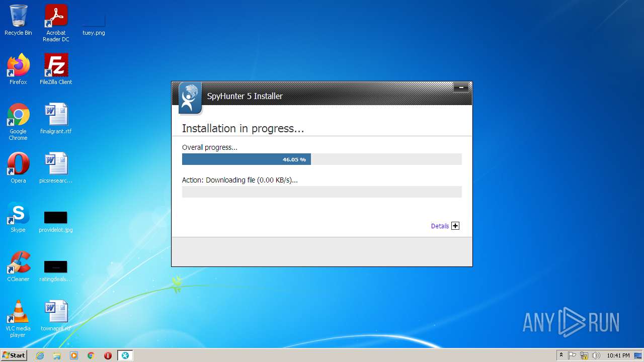The height and width of the screenshot is (362, 644).
Task: Click the SpyHunter logo in title bar
Action: (190, 98)
